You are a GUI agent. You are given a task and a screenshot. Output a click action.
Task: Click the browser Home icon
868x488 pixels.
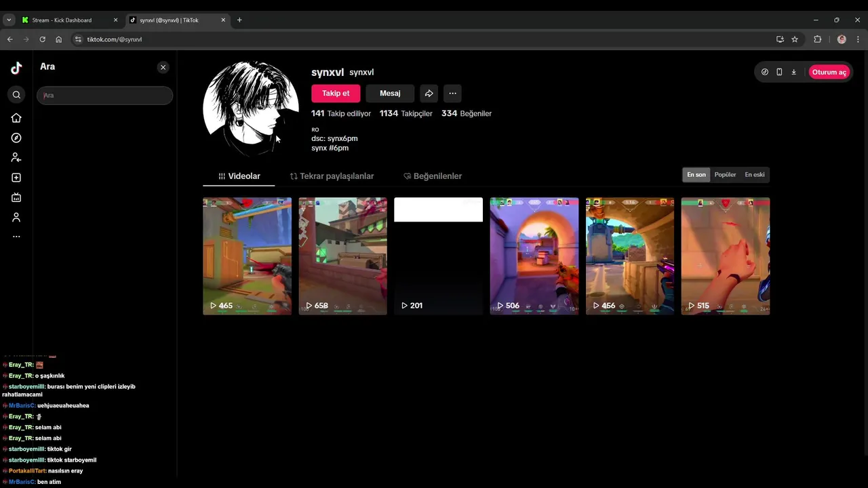58,39
